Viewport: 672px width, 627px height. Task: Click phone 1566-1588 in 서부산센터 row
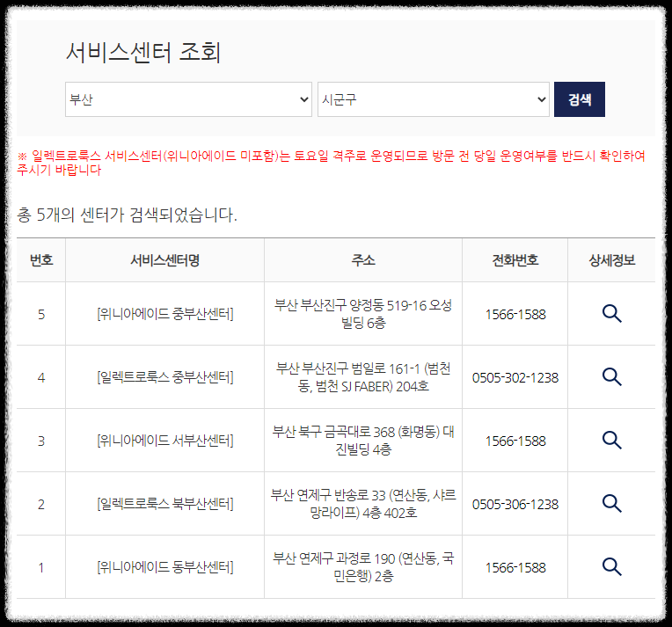(x=515, y=441)
